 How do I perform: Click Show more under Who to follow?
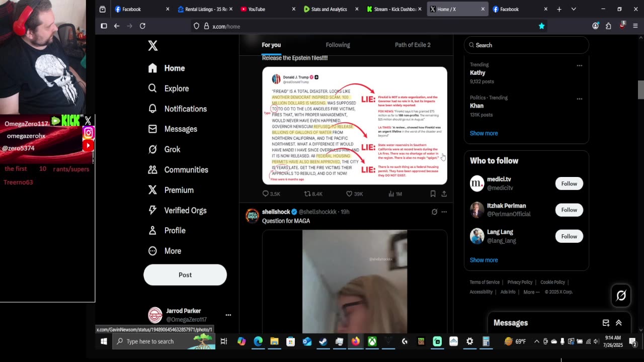(x=484, y=260)
